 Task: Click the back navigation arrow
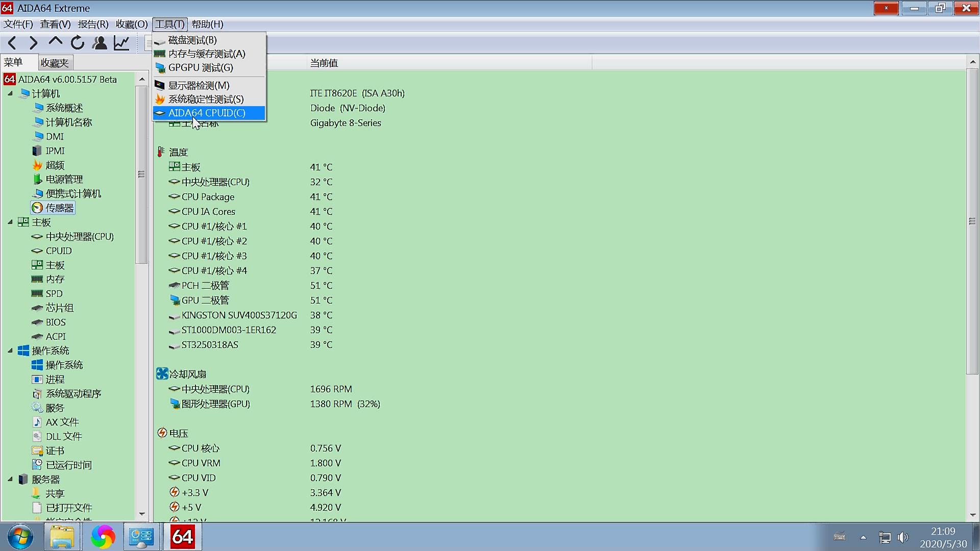tap(13, 43)
